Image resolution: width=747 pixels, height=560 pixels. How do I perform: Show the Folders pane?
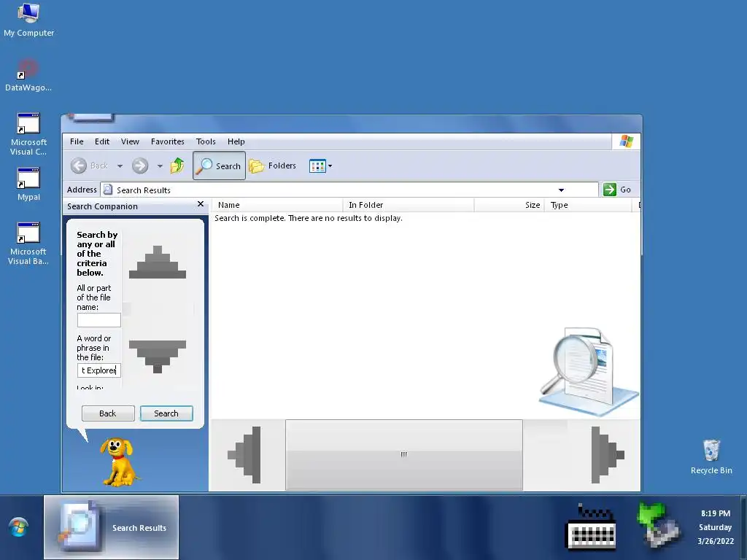click(x=273, y=166)
